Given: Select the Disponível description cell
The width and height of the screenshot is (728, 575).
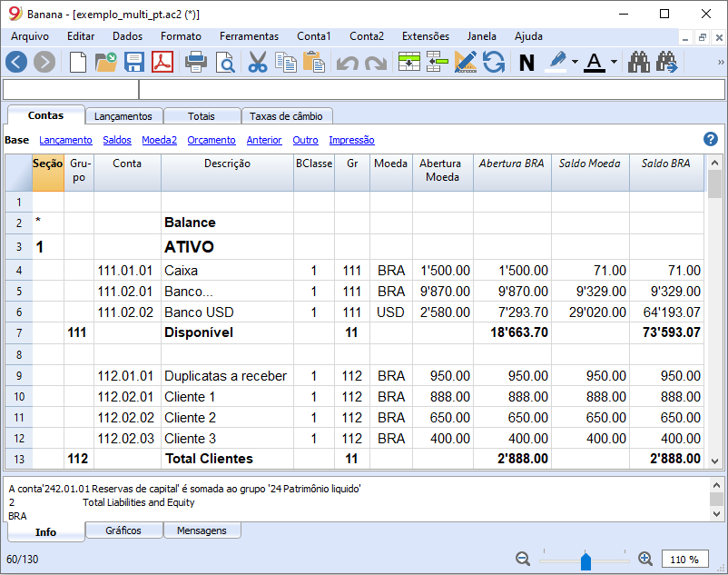Looking at the screenshot, I should coord(227,333).
